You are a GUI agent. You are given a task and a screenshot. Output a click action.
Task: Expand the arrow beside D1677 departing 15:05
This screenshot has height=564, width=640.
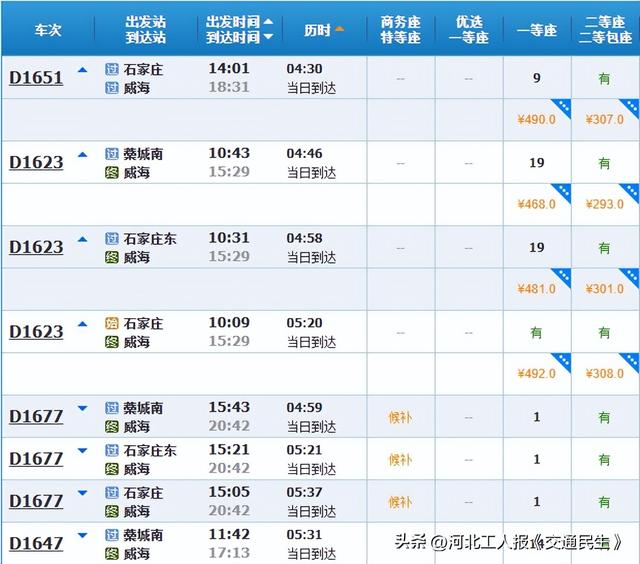coord(82,493)
